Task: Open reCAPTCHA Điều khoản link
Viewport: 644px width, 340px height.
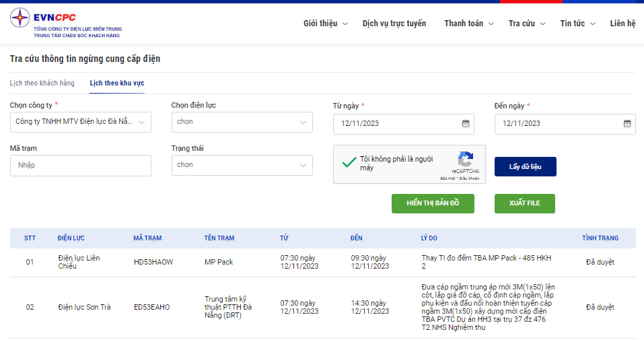Action: tap(470, 178)
